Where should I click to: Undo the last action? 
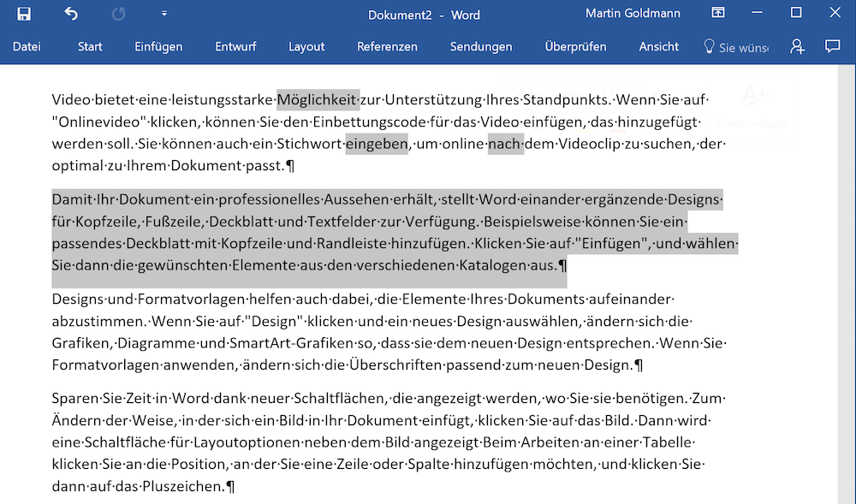71,15
